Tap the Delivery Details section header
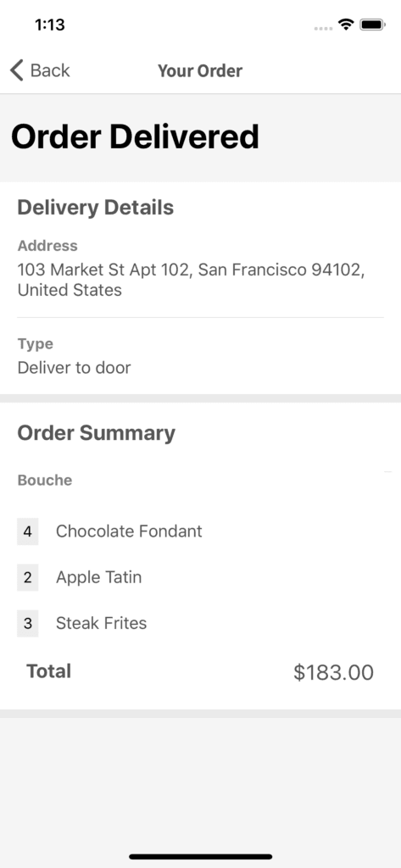401x868 pixels. click(x=96, y=208)
